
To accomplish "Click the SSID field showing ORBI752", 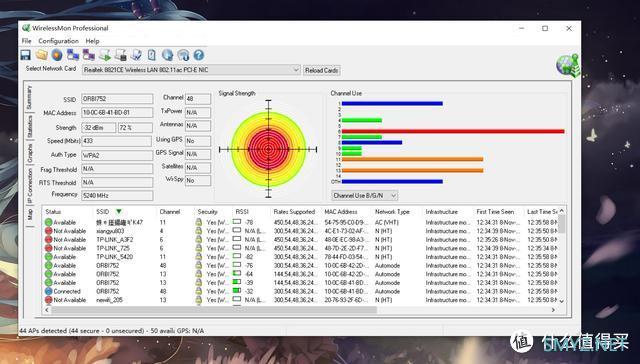I will 117,99.
